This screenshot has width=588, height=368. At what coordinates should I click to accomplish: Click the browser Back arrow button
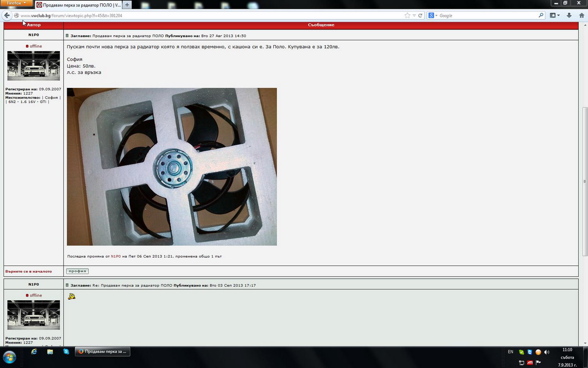tap(7, 16)
